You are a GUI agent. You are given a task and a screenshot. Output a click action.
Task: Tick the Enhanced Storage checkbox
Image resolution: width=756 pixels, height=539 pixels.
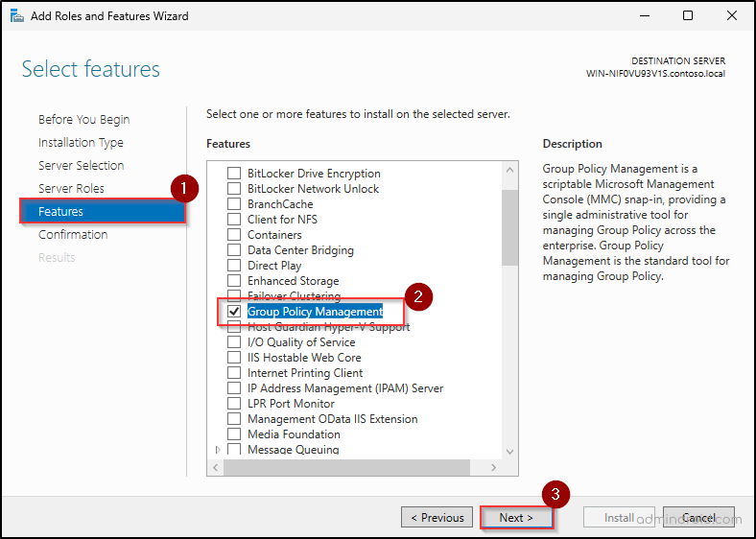tap(234, 281)
